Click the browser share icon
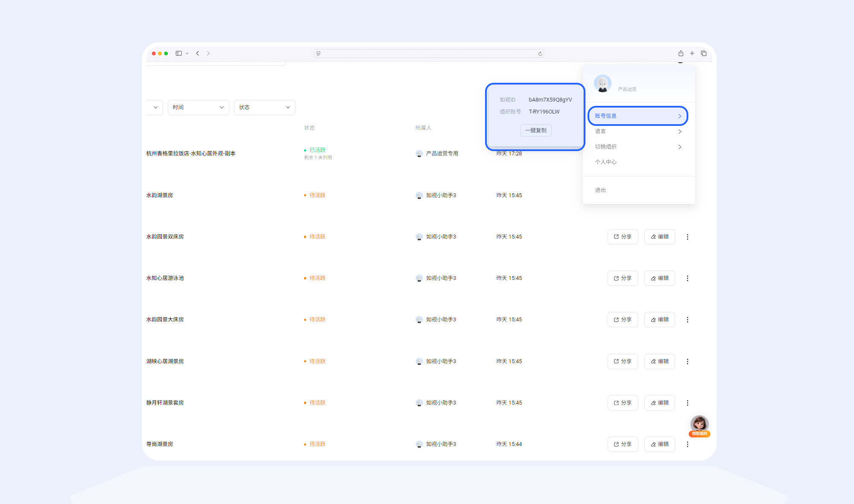The height and width of the screenshot is (504, 854). point(681,53)
